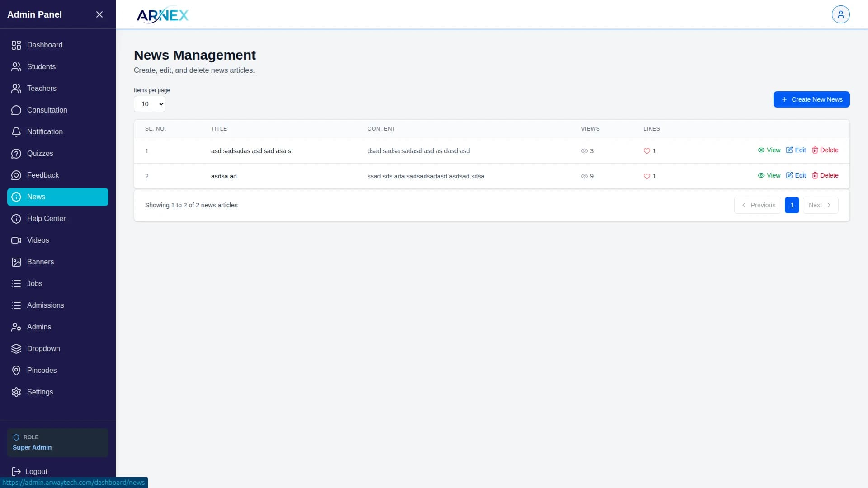
Task: Go to Next page
Action: click(x=820, y=205)
